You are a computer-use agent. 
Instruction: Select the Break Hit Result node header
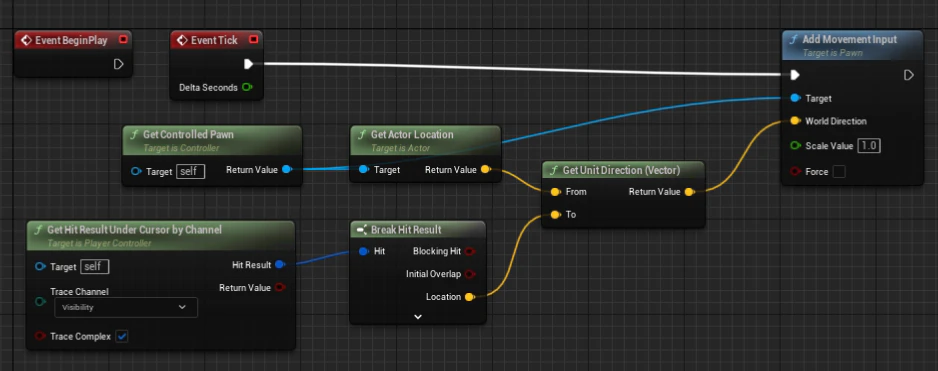point(418,230)
